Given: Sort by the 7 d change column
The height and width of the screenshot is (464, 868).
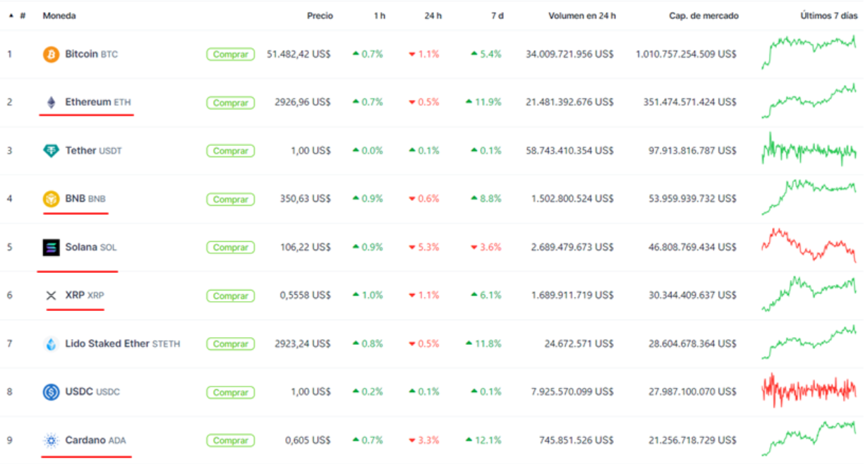Looking at the screenshot, I should tap(497, 16).
